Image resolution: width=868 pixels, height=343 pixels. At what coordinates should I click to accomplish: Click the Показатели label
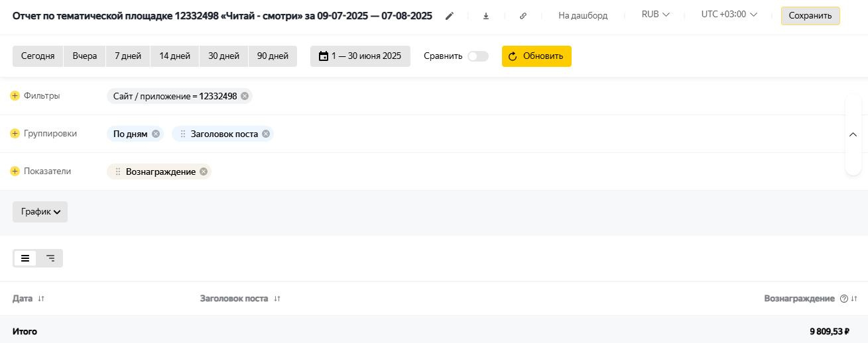47,171
